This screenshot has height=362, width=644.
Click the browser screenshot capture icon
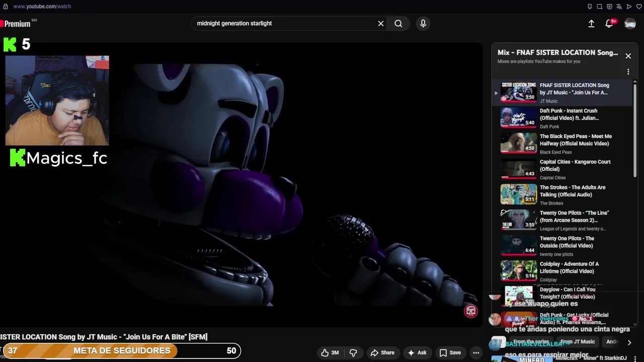pos(600,7)
